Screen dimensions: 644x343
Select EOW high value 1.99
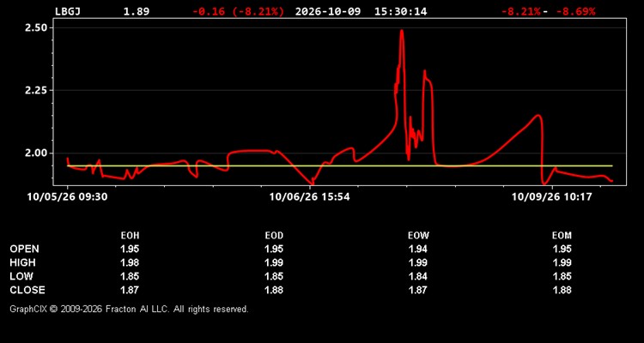[418, 262]
